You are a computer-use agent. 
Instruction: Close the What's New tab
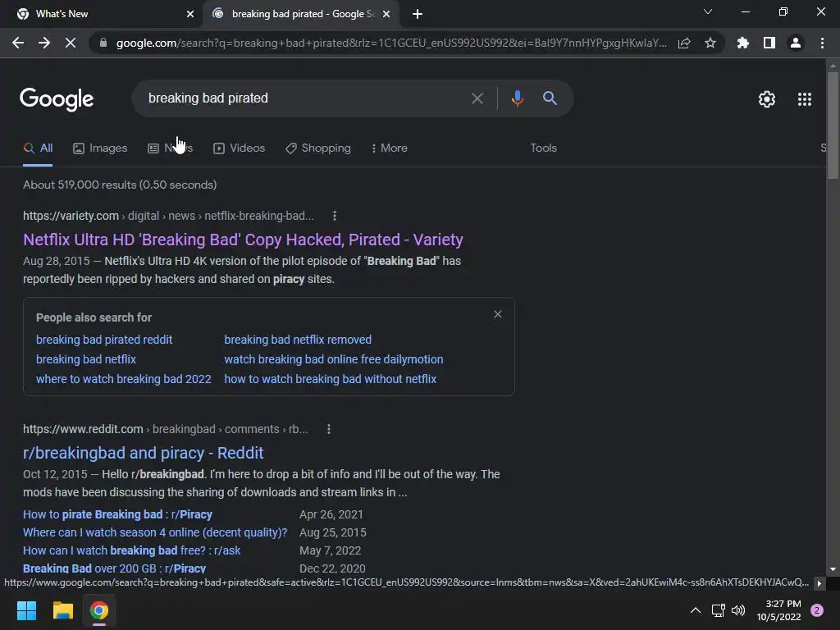(190, 14)
